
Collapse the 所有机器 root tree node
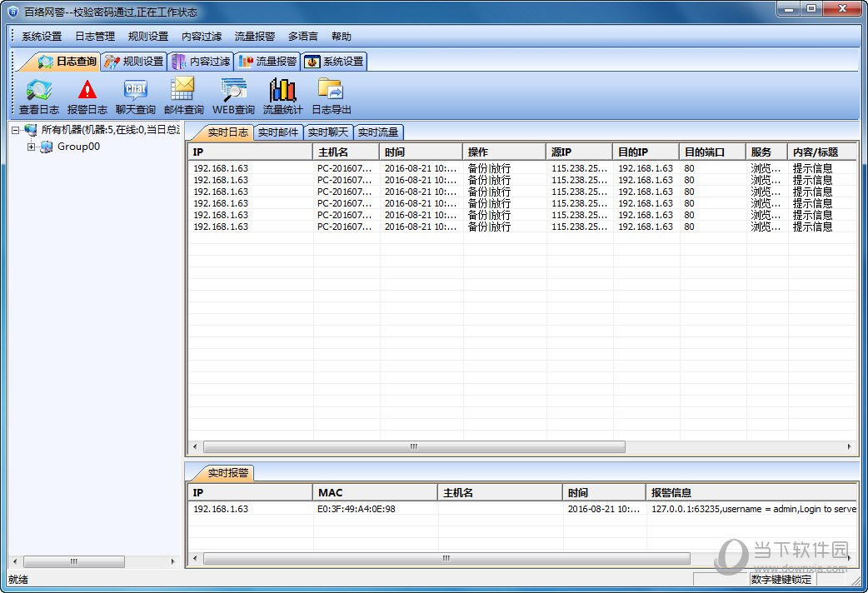(15, 130)
